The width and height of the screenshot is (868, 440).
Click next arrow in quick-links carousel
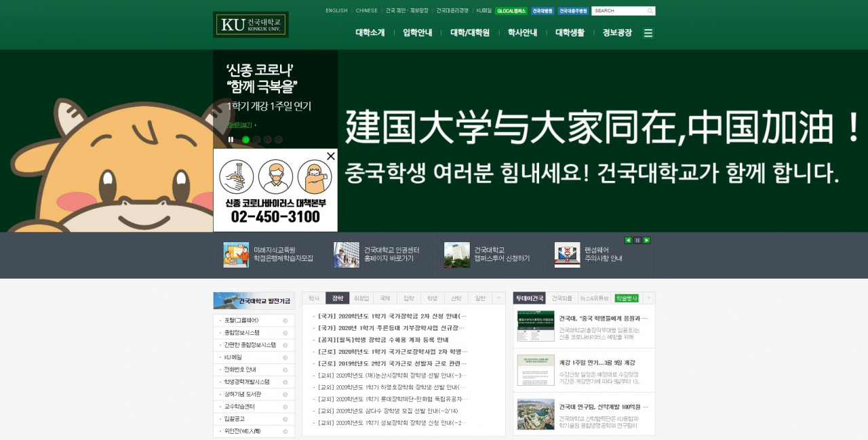(x=646, y=240)
